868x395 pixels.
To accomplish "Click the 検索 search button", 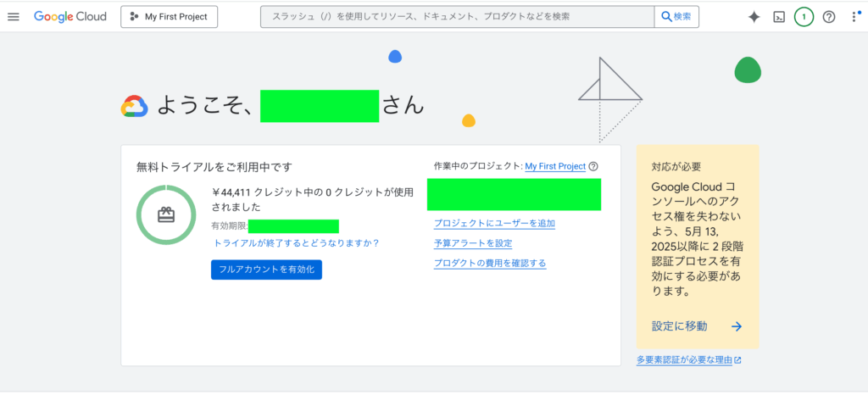I will tap(676, 17).
